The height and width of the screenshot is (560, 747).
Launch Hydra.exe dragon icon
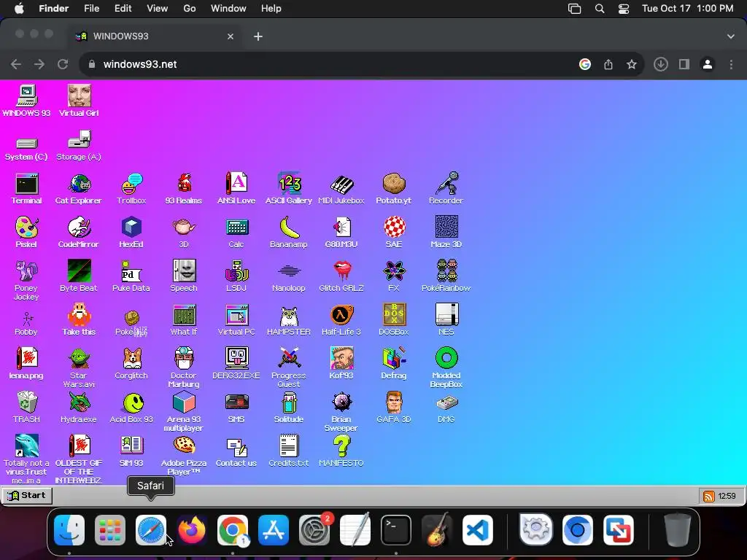[79, 408]
